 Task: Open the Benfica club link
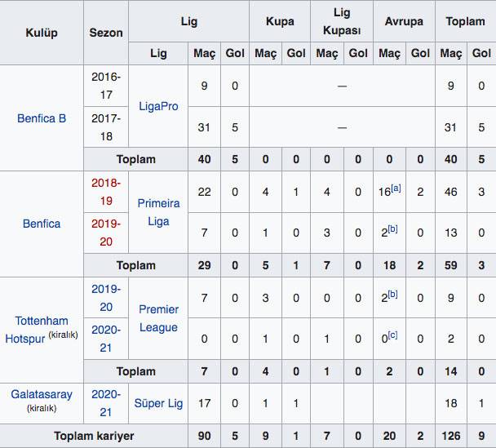tap(42, 224)
